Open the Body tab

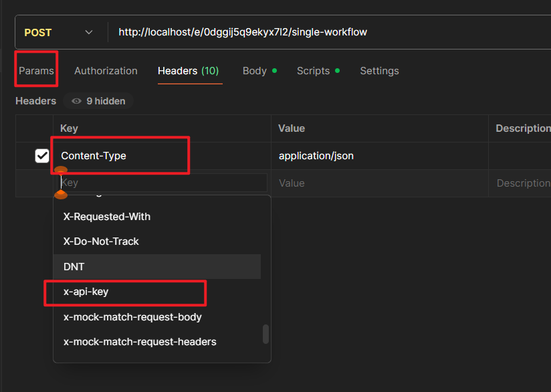tap(255, 71)
